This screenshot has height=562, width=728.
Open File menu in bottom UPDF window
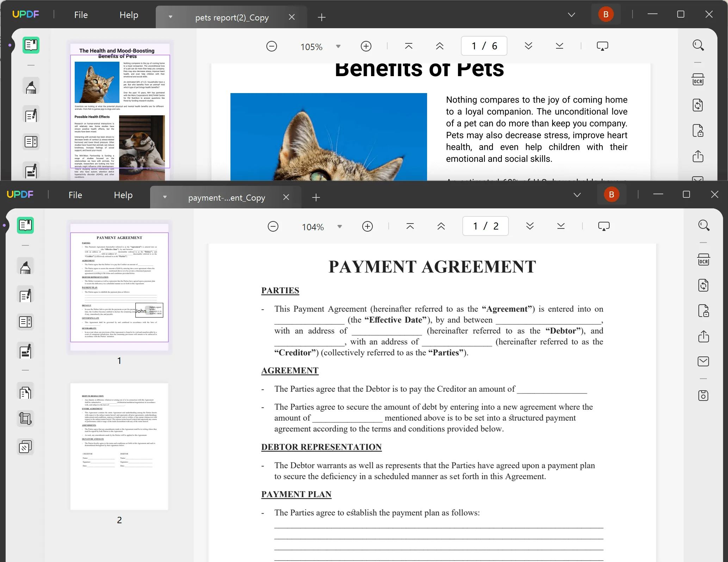75,194
